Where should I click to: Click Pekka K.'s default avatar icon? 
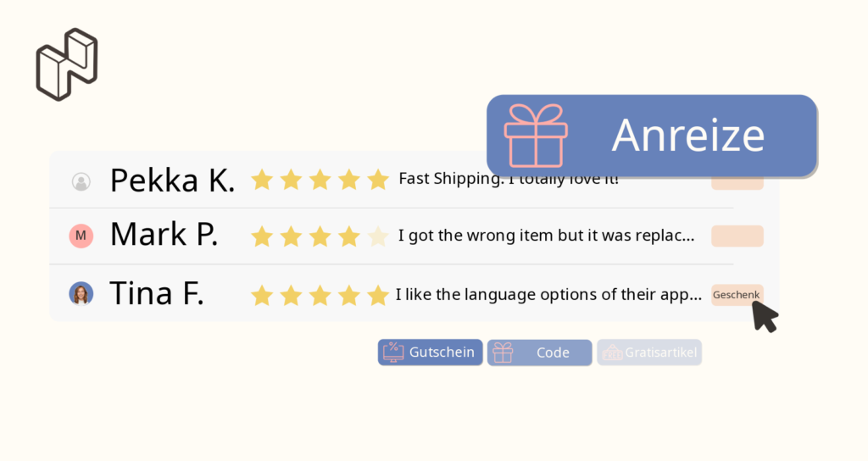81,181
